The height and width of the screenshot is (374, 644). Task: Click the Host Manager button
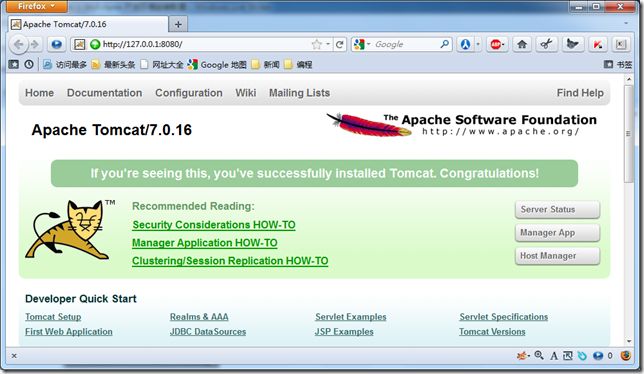coord(557,256)
